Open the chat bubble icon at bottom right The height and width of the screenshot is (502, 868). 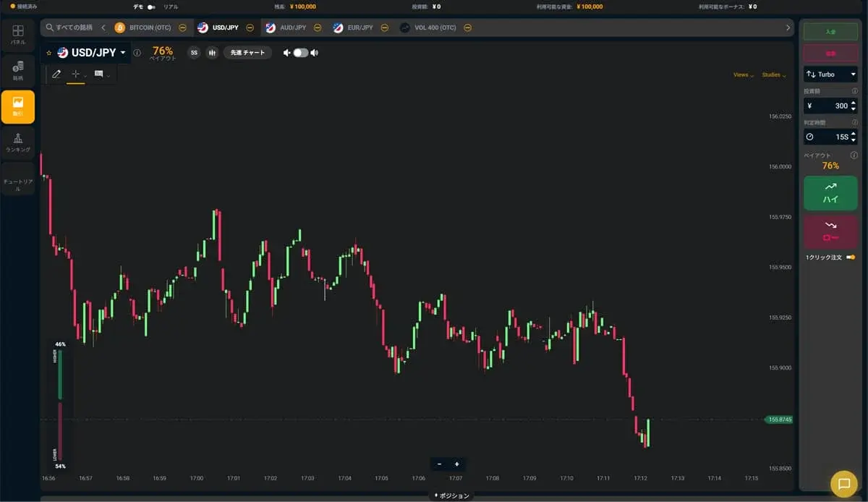843,483
